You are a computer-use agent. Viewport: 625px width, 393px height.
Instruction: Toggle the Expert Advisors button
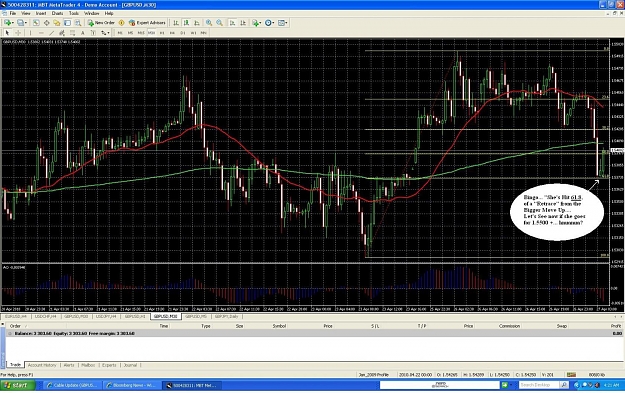pos(147,23)
